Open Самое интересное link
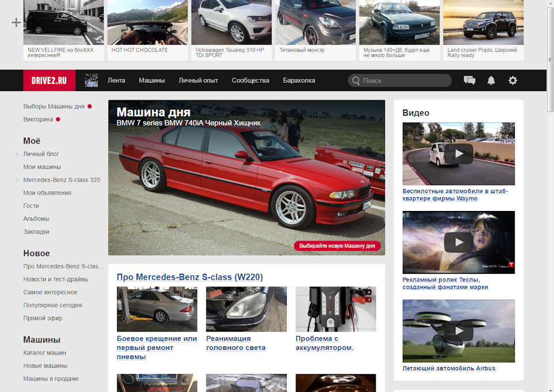Screen dimensions: 554x392 (50, 292)
